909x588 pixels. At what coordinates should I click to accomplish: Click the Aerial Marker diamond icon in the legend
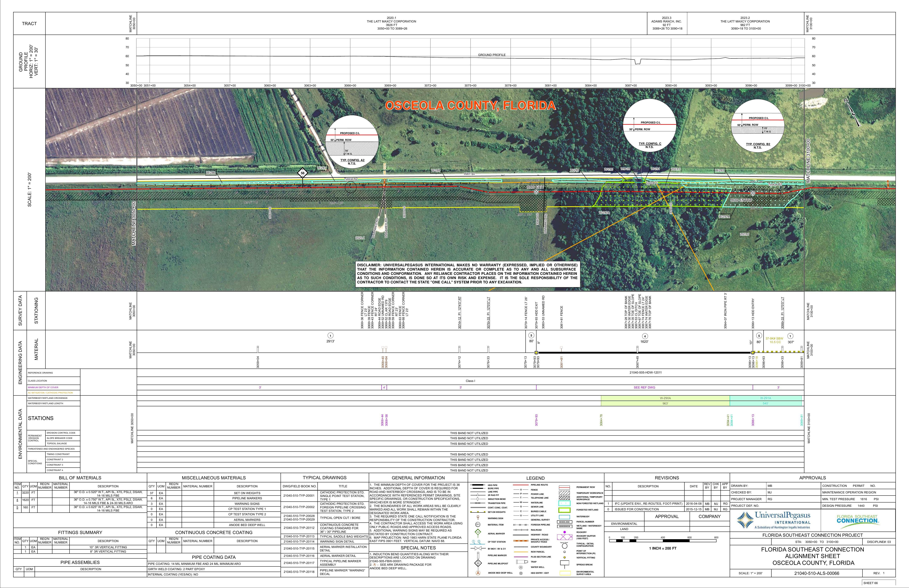(478, 532)
